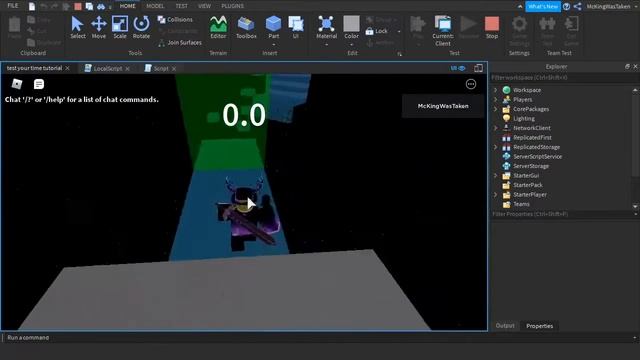Open the Toolbox panel
640x360 pixels.
coord(246,27)
